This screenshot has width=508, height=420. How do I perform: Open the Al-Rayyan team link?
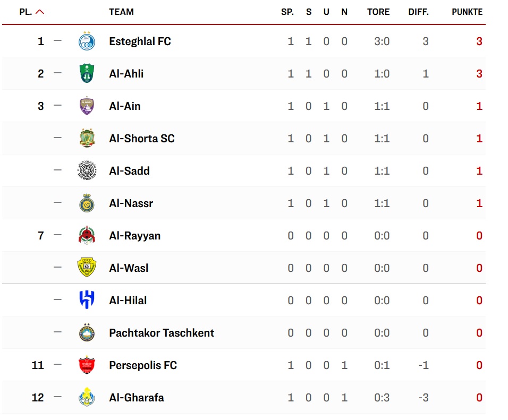pos(134,236)
